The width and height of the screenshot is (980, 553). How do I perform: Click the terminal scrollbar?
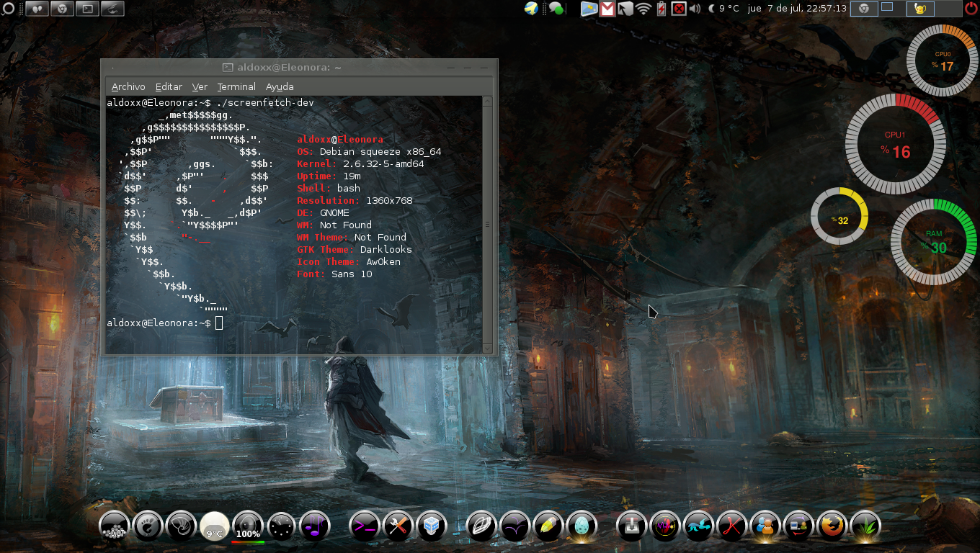point(488,224)
